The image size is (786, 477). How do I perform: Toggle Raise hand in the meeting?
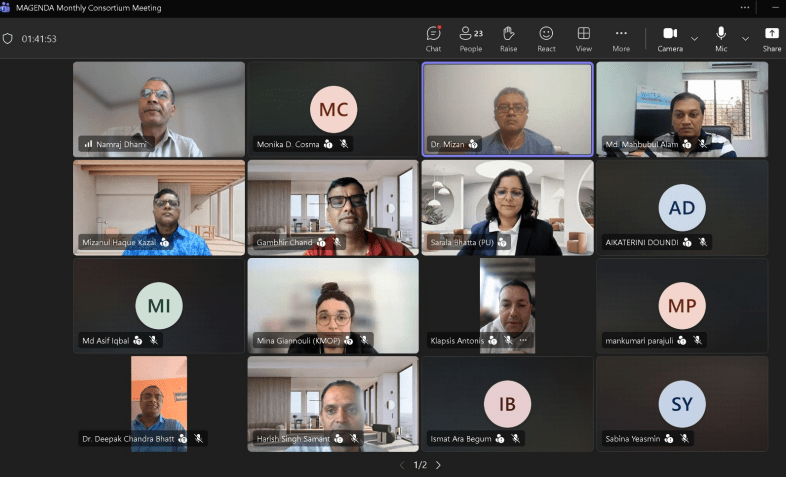508,38
